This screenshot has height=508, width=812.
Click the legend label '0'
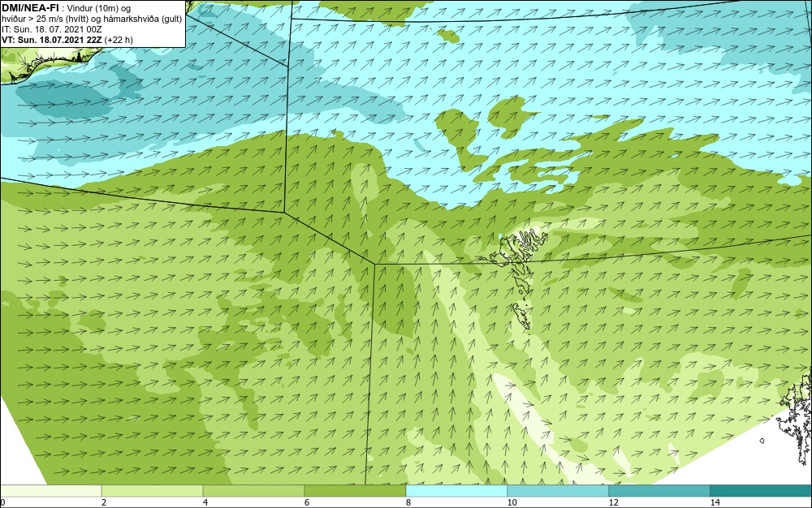pyautogui.click(x=2, y=502)
